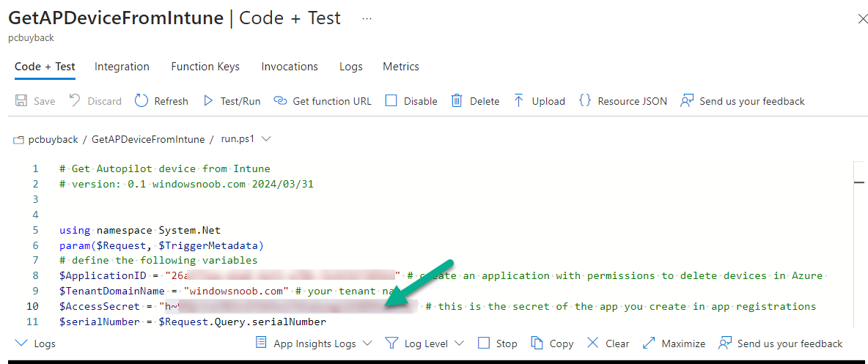Click the Upload arrow icon
Image resolution: width=868 pixels, height=364 pixels.
(519, 100)
